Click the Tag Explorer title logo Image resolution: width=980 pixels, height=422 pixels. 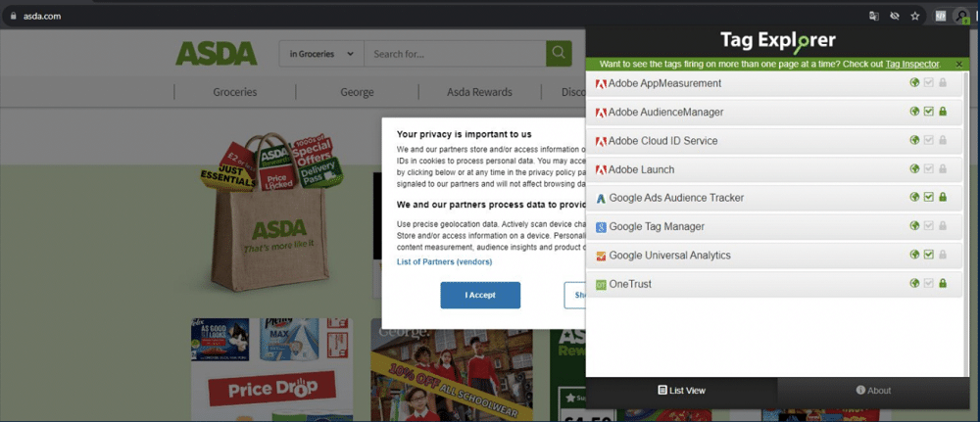coord(777,41)
